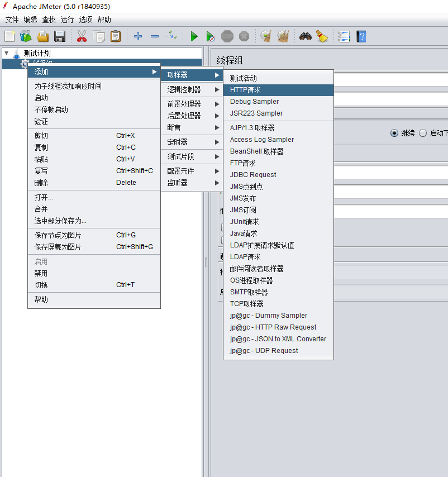Open the 文件 menu
The height and width of the screenshot is (477, 448).
pos(12,20)
